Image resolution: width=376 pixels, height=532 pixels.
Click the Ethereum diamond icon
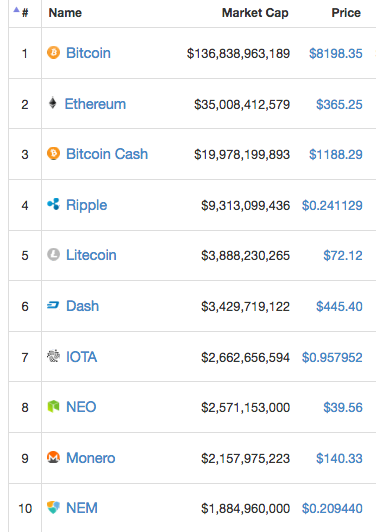click(x=53, y=103)
